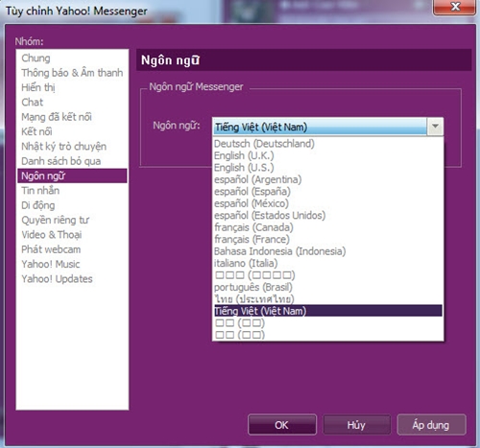The width and height of the screenshot is (480, 448).
Task: Select français (France) option
Action: [x=327, y=239]
